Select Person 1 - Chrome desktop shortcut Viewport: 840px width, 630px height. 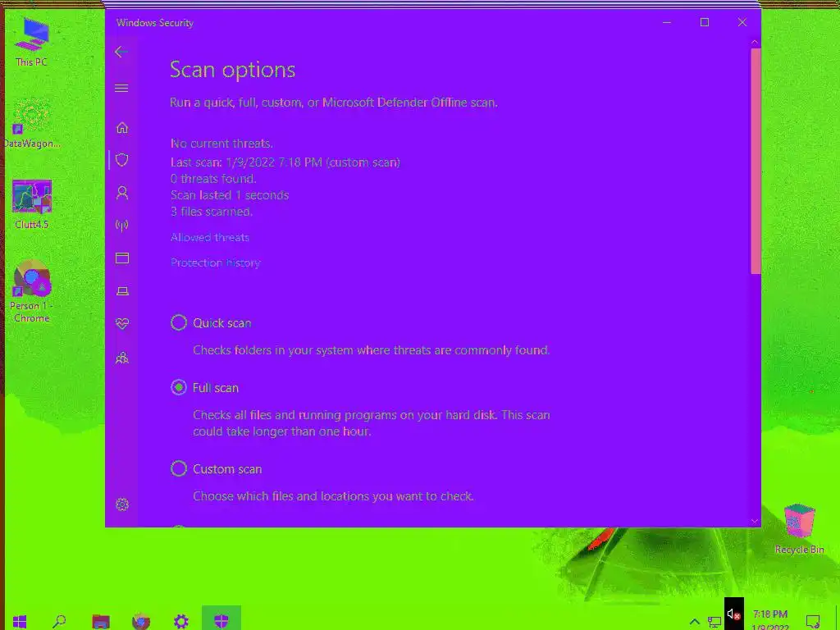pyautogui.click(x=32, y=292)
